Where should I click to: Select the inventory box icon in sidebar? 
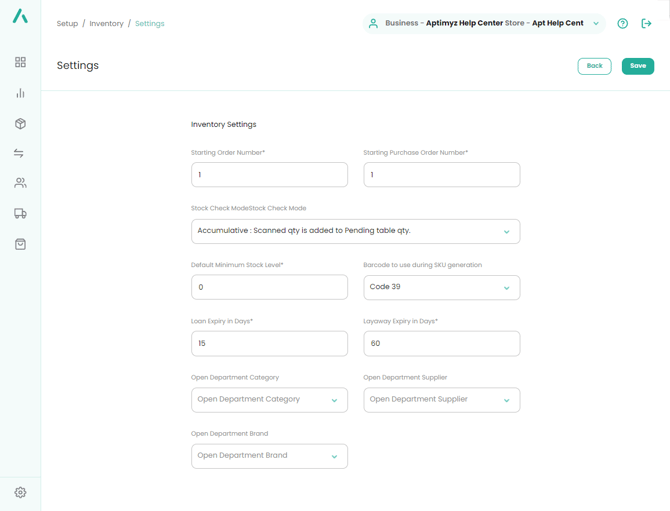tap(20, 124)
